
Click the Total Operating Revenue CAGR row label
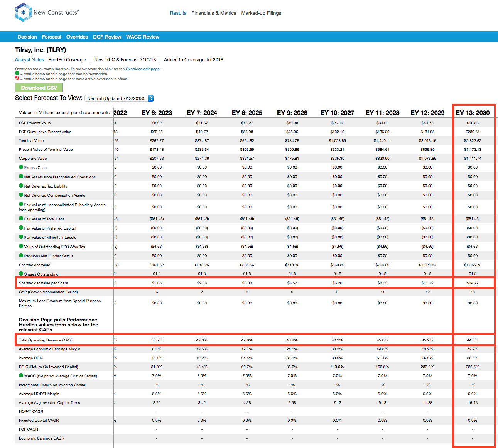pos(46,340)
